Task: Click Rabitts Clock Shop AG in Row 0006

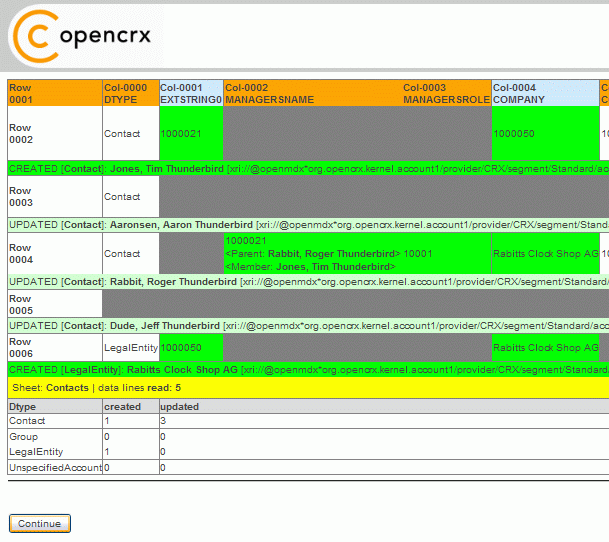Action: point(545,348)
